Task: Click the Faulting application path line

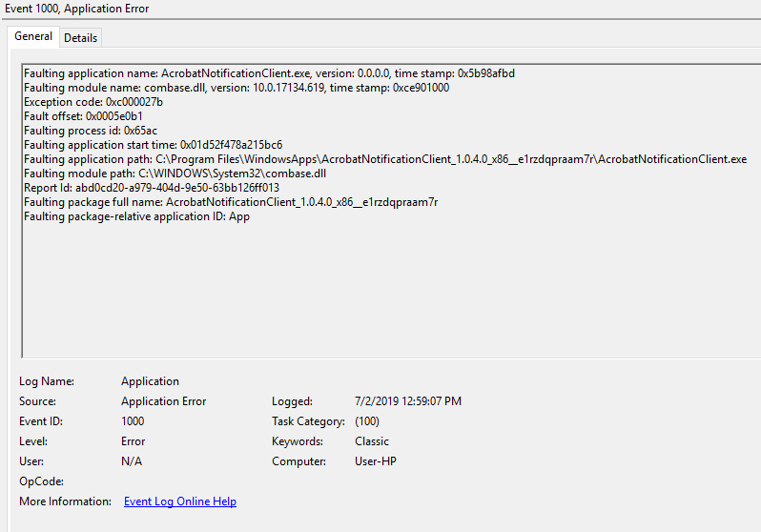Action: (385, 159)
